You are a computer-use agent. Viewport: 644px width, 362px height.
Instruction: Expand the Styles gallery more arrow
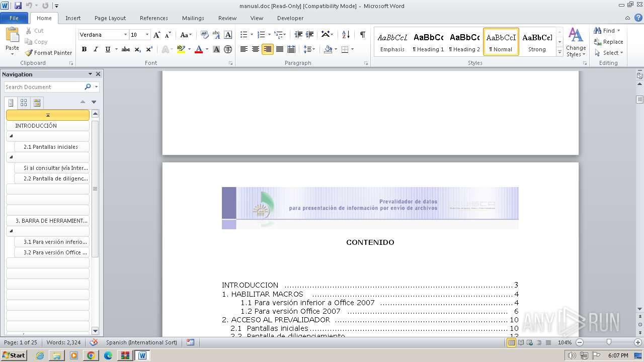click(559, 52)
